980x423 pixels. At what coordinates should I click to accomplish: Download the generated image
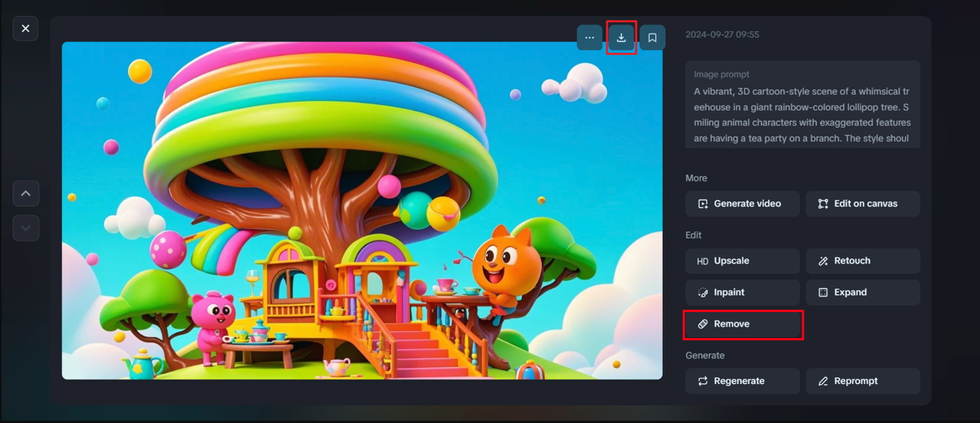pyautogui.click(x=621, y=38)
